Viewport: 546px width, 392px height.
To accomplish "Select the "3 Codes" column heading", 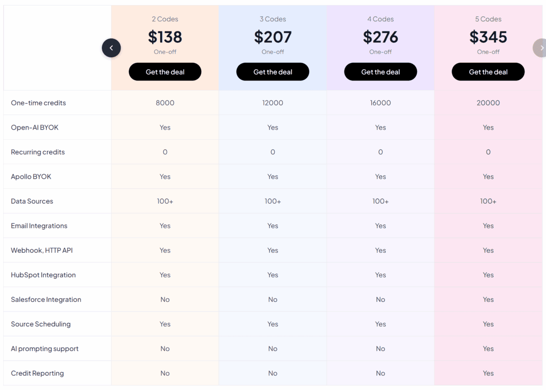I will (x=273, y=19).
